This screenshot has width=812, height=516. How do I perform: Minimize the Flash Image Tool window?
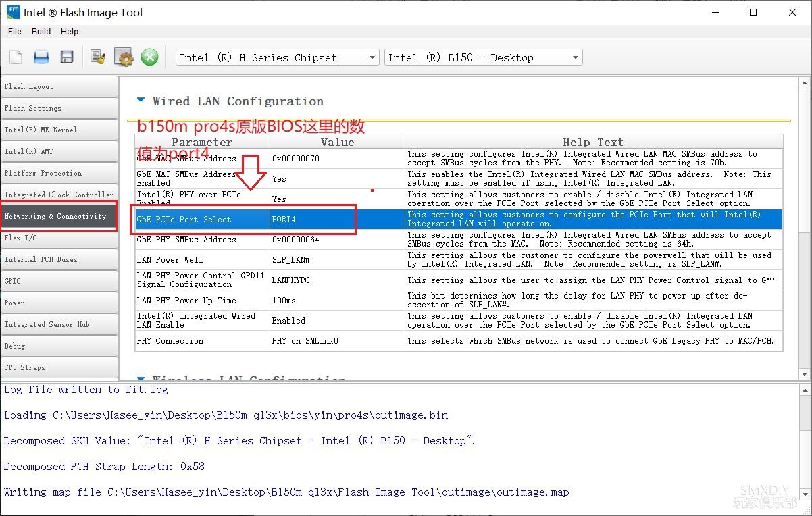(715, 12)
